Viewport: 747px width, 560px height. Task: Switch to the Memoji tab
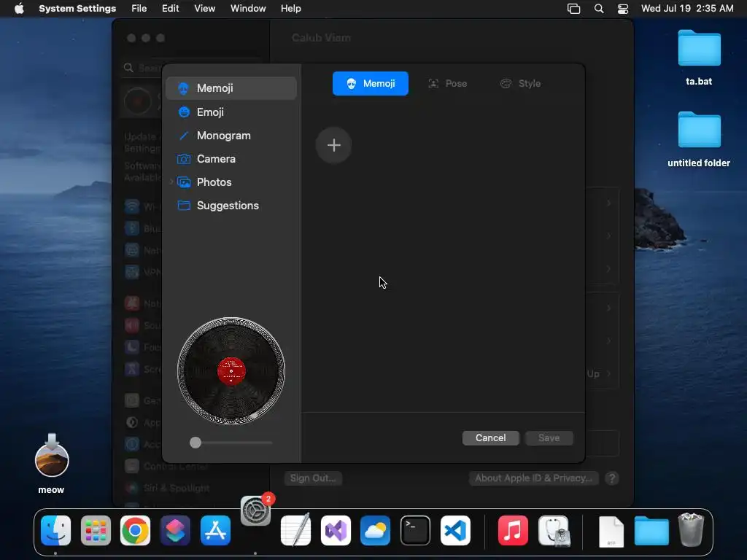370,83
